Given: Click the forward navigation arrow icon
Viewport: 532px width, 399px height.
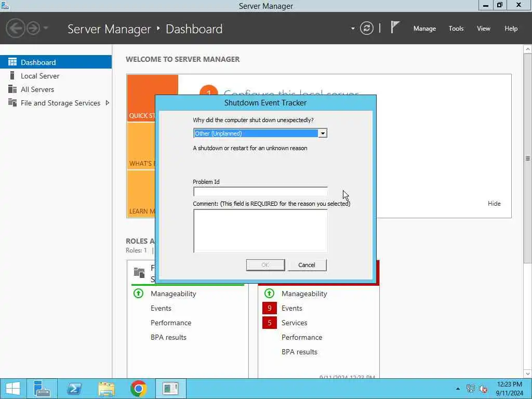Looking at the screenshot, I should (33, 28).
